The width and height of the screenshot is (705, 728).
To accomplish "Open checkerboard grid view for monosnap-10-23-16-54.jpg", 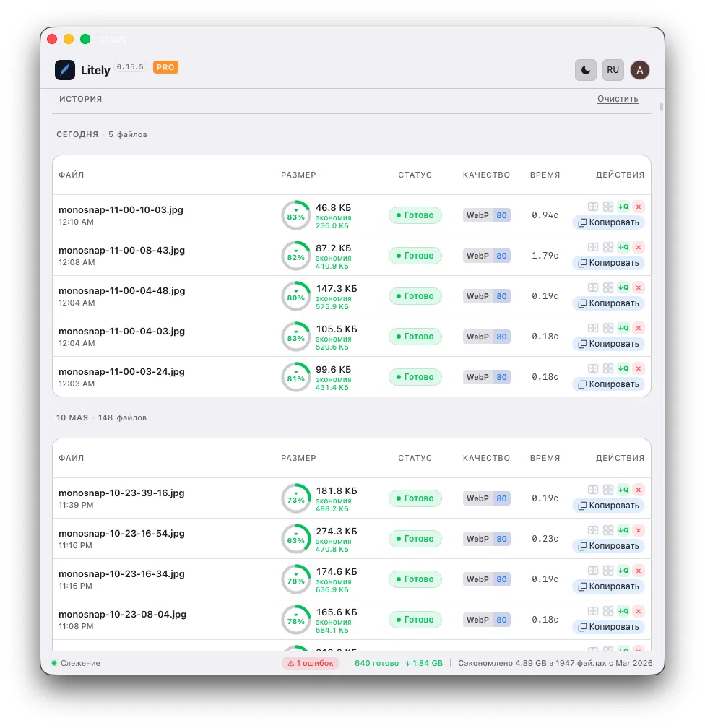I will point(608,530).
